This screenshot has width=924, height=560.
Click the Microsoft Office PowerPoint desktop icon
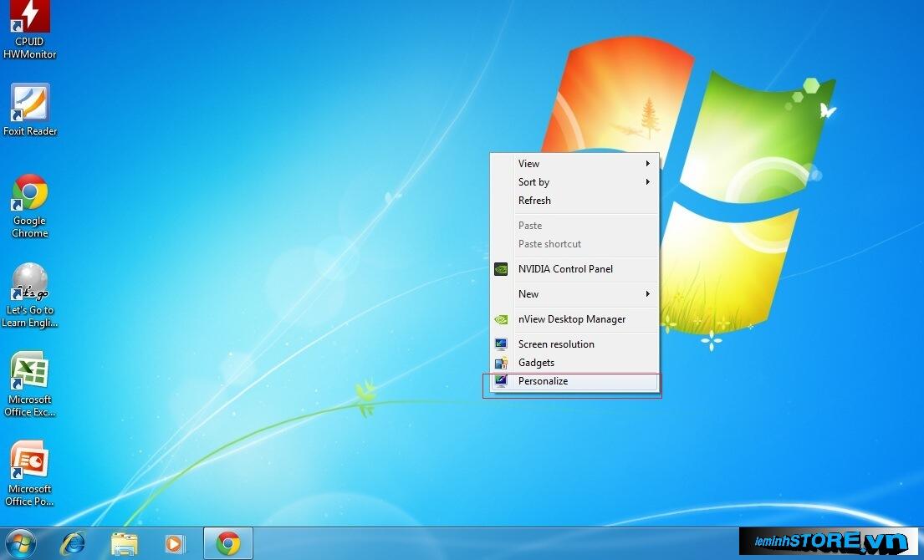pyautogui.click(x=29, y=462)
